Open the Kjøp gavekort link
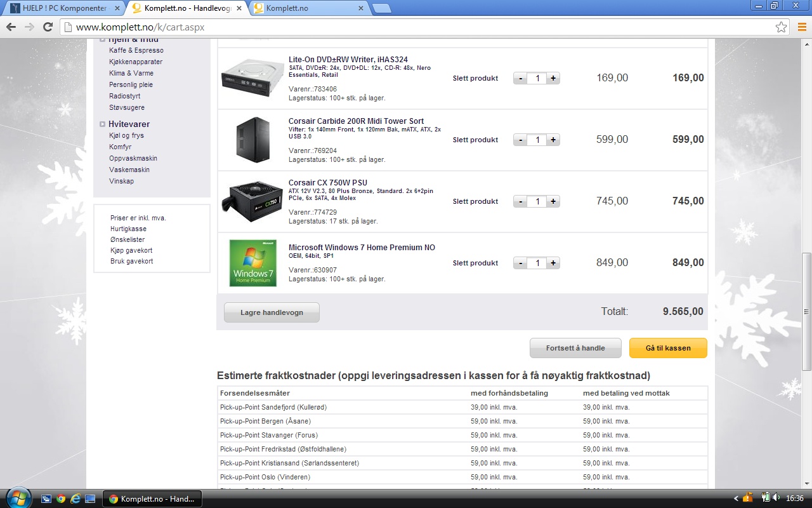Image resolution: width=812 pixels, height=508 pixels. point(131,250)
